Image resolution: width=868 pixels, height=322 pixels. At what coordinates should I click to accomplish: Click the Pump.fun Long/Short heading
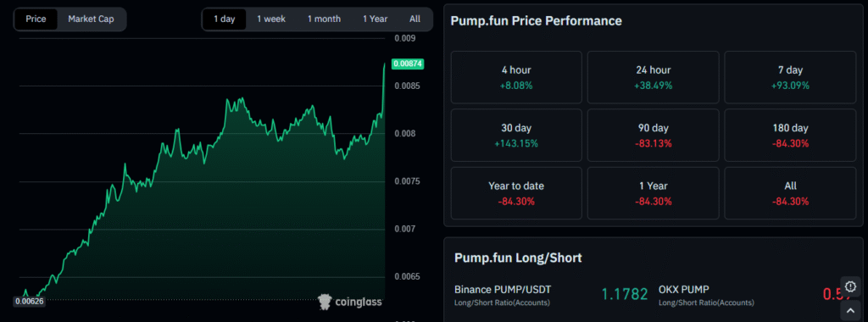pos(518,258)
